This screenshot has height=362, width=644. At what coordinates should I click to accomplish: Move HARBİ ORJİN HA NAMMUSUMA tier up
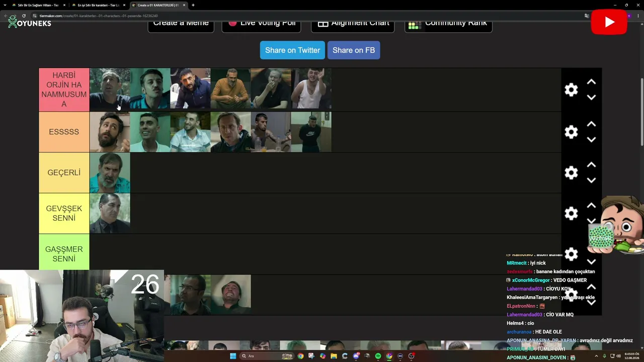click(591, 82)
